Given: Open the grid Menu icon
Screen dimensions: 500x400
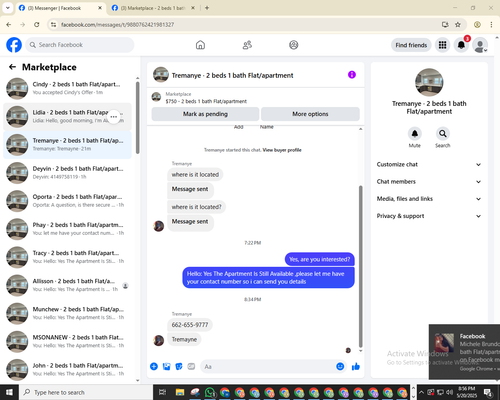Looking at the screenshot, I should tap(442, 45).
